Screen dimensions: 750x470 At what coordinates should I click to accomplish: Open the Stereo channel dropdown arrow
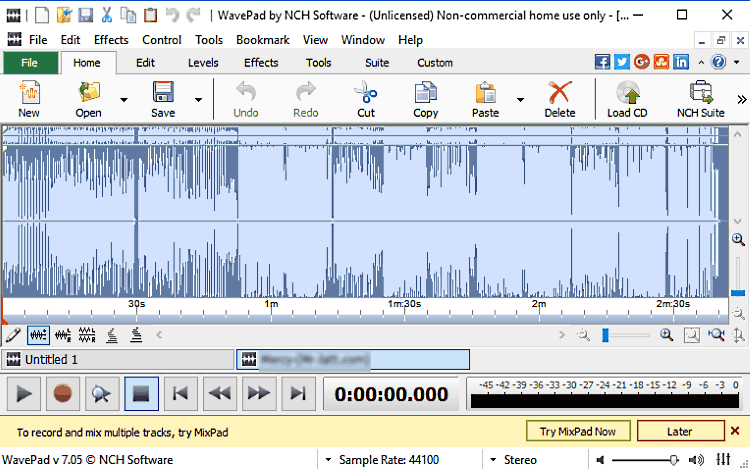[493, 460]
